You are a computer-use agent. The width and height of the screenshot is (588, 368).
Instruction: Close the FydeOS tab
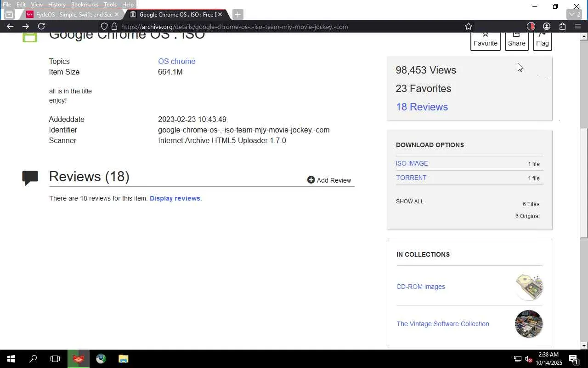click(116, 14)
